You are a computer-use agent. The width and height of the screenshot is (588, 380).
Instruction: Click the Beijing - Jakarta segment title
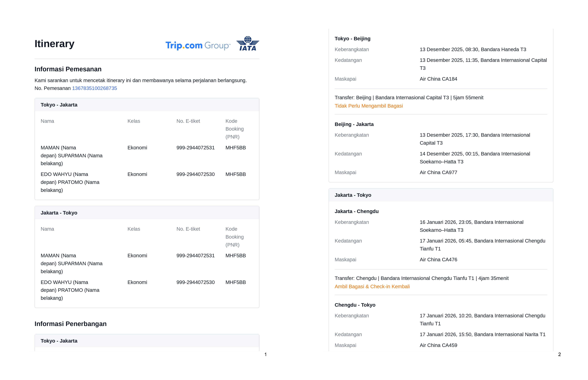point(354,124)
